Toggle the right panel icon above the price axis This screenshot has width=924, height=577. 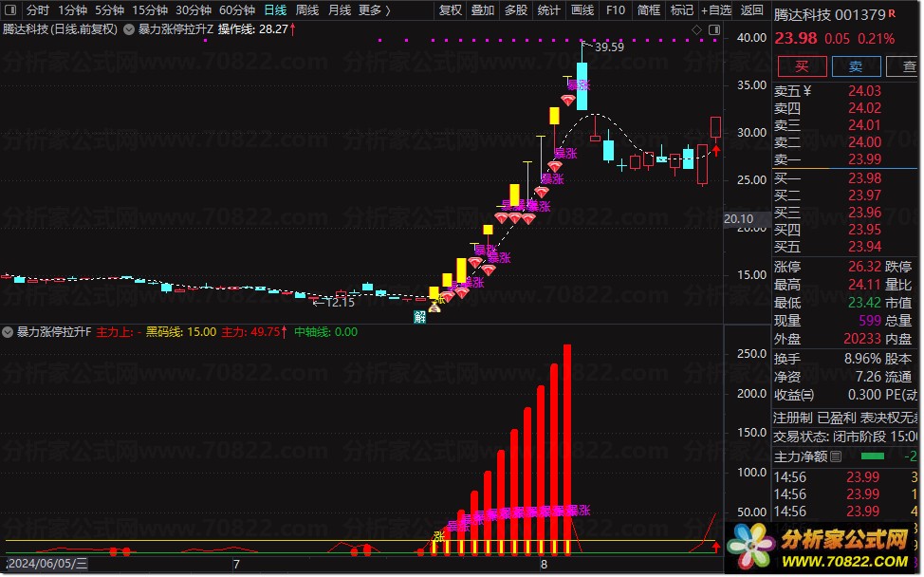[x=714, y=29]
